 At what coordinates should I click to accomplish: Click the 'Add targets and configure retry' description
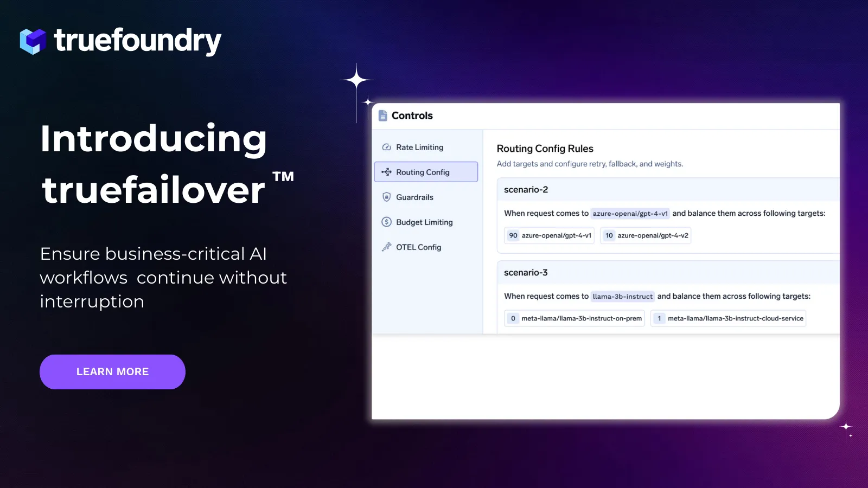[x=590, y=164]
